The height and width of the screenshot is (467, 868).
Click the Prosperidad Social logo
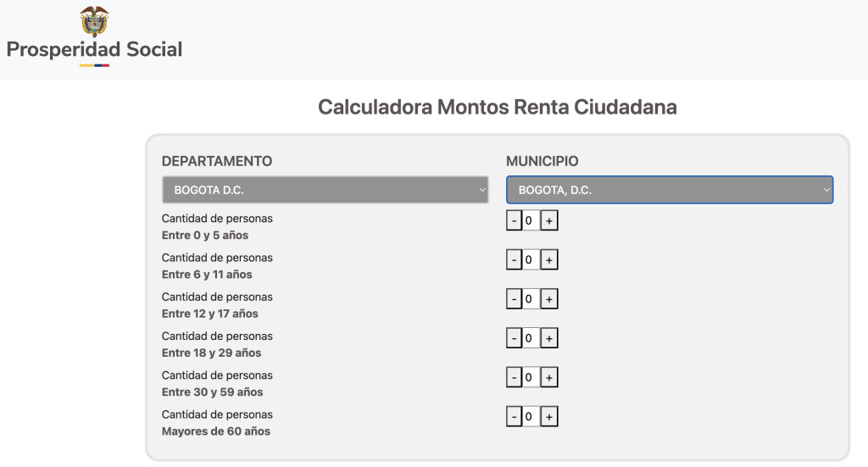tap(94, 37)
